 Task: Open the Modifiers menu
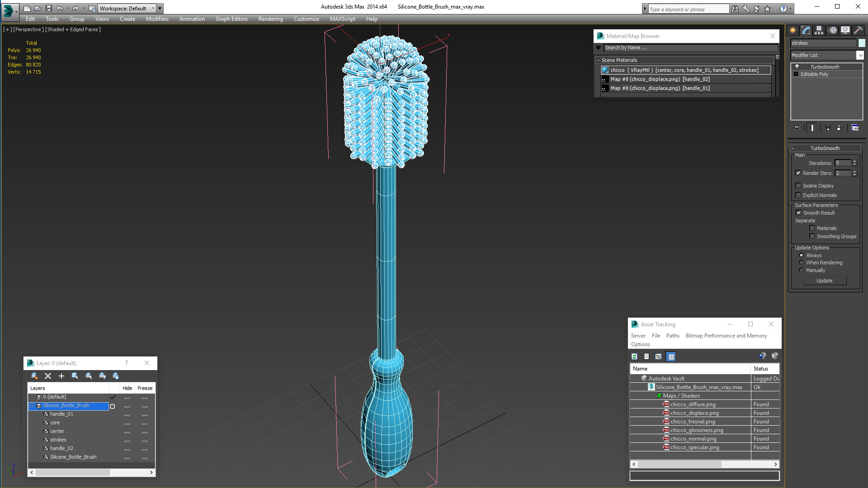(157, 19)
